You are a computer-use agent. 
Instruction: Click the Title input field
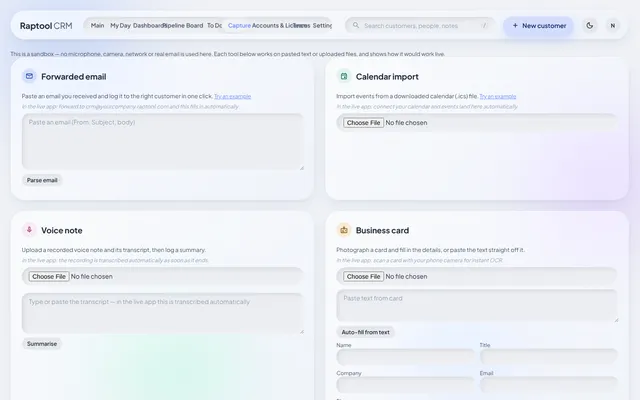[x=549, y=357]
